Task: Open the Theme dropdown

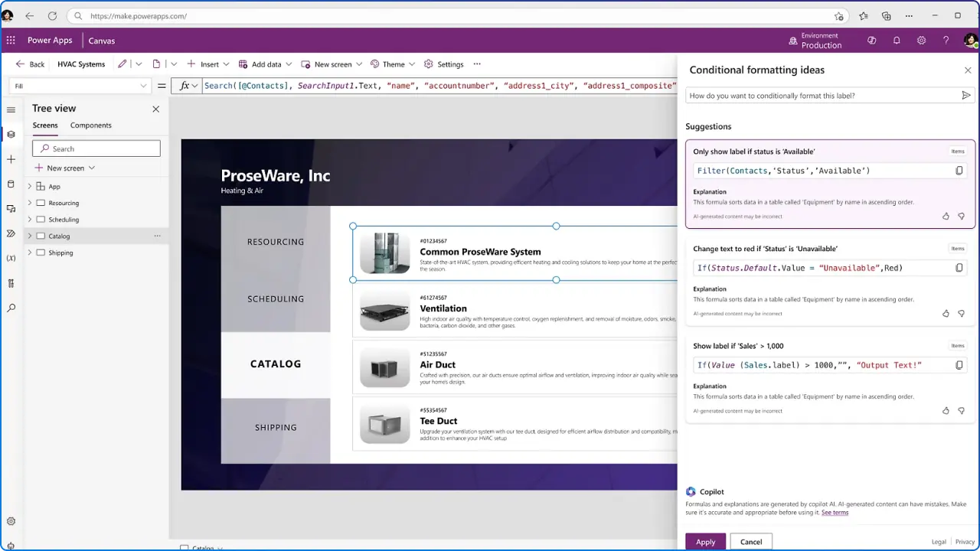Action: 411,64
